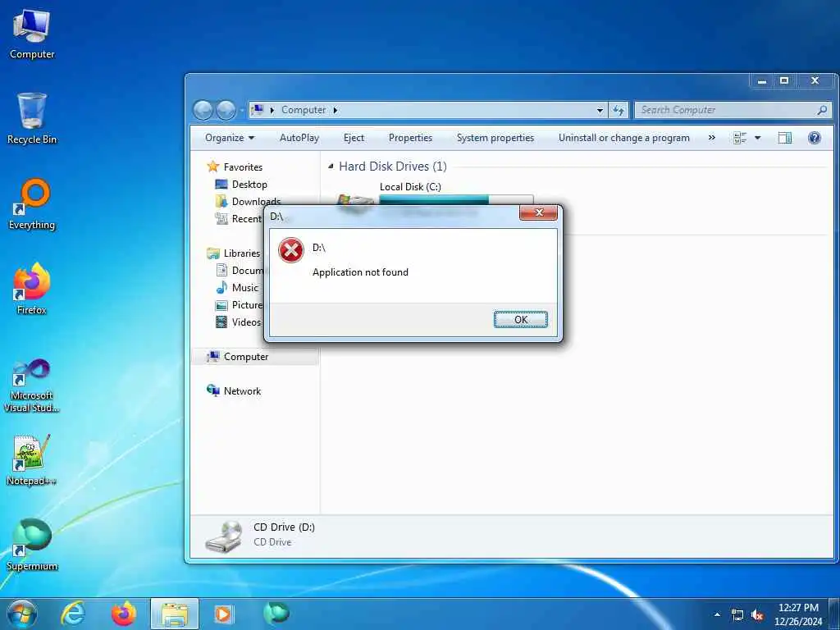
Task: Launch the Firefox desktop shortcut
Action: coord(32,290)
